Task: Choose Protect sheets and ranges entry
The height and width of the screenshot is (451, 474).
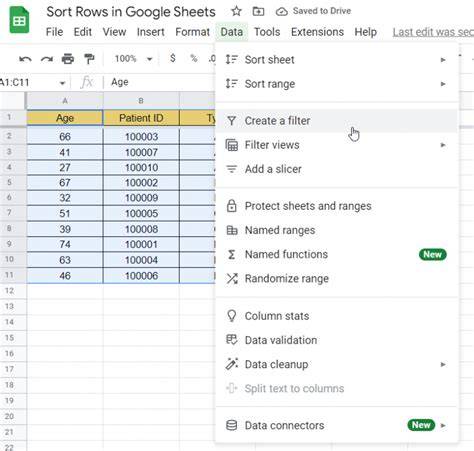Action: (337, 206)
